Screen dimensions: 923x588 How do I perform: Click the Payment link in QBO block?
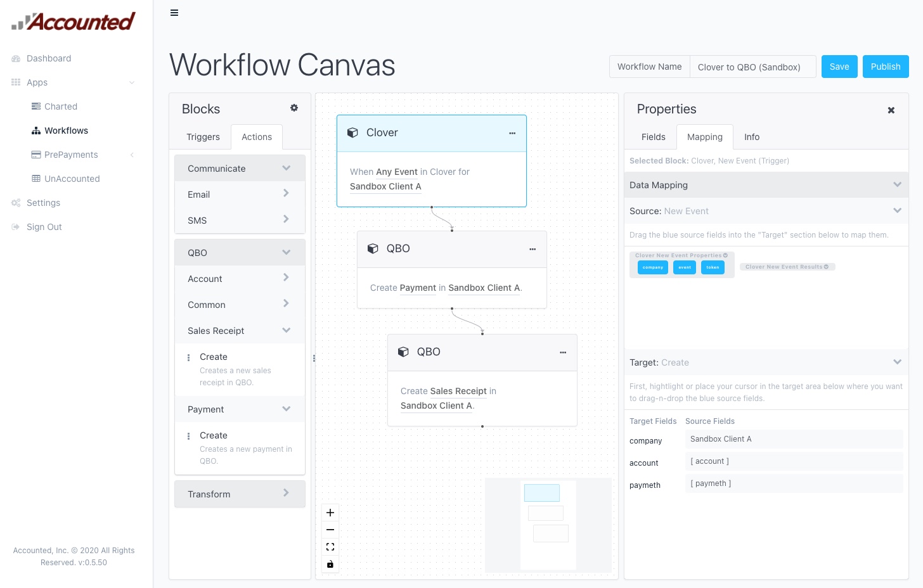click(418, 288)
